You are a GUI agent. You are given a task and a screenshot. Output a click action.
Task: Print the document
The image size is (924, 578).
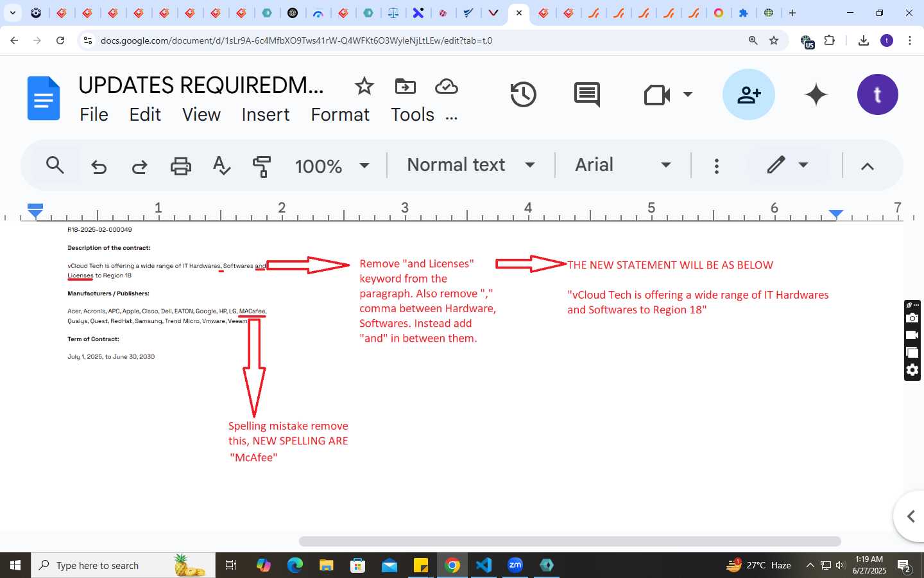pos(181,166)
